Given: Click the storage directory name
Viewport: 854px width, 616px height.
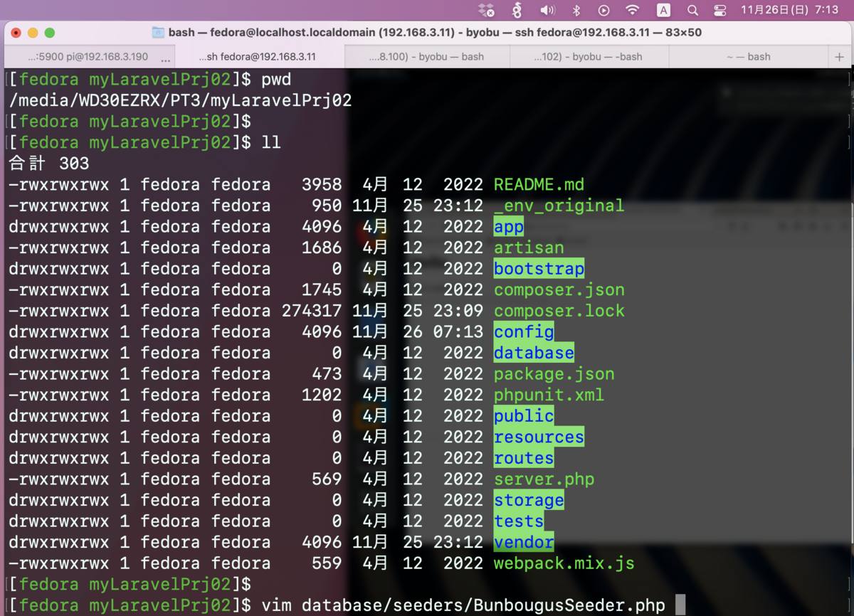Looking at the screenshot, I should pyautogui.click(x=529, y=500).
